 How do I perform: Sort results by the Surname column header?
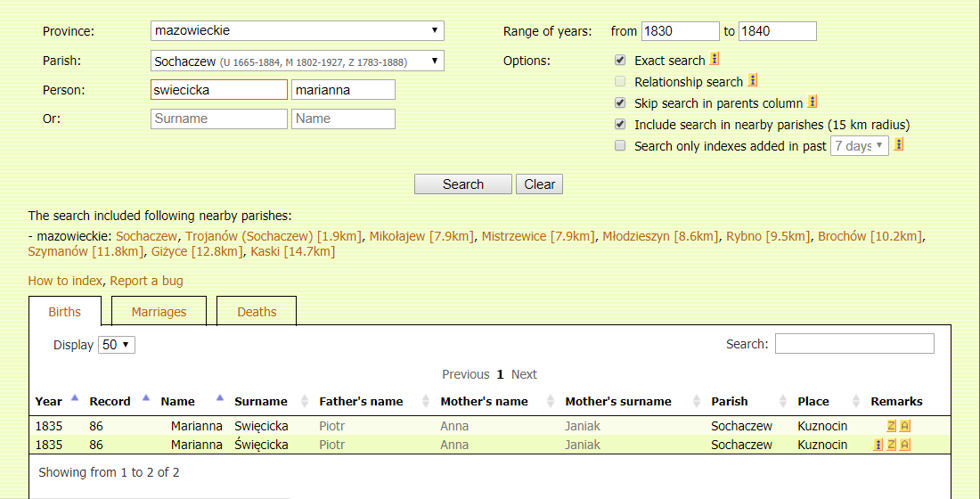coord(261,401)
